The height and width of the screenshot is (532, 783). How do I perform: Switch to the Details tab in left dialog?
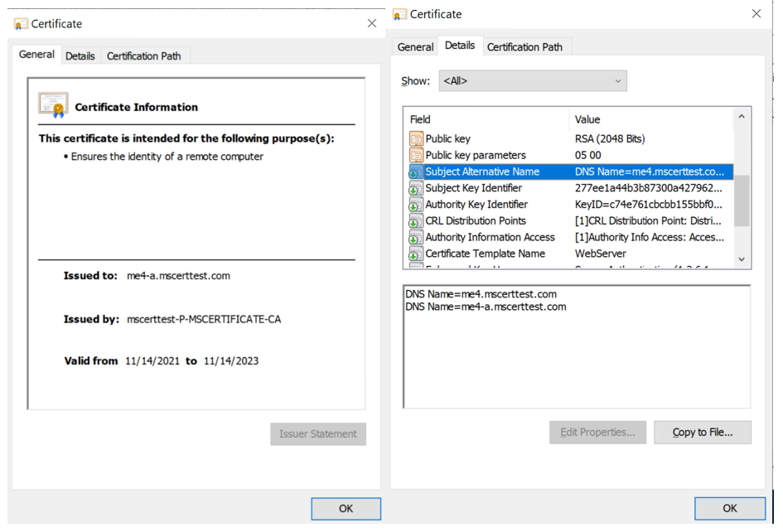click(x=80, y=55)
